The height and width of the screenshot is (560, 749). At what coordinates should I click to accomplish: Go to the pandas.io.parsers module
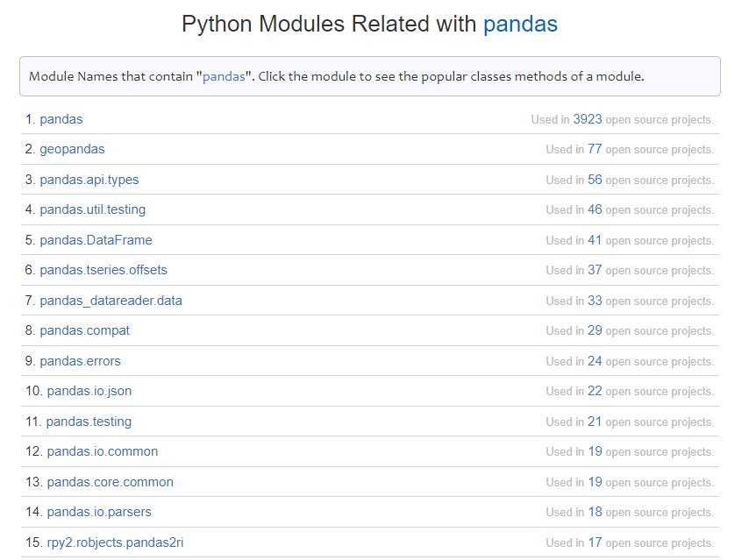[99, 512]
